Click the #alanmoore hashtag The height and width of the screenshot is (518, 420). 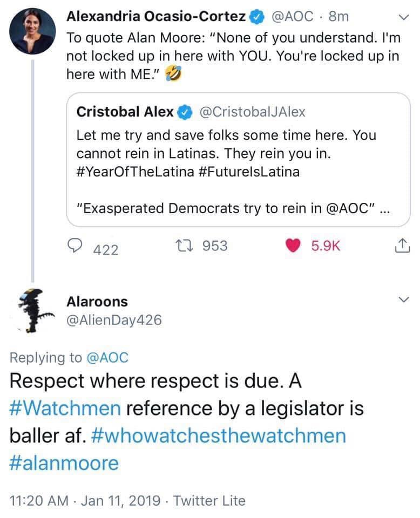(x=65, y=462)
